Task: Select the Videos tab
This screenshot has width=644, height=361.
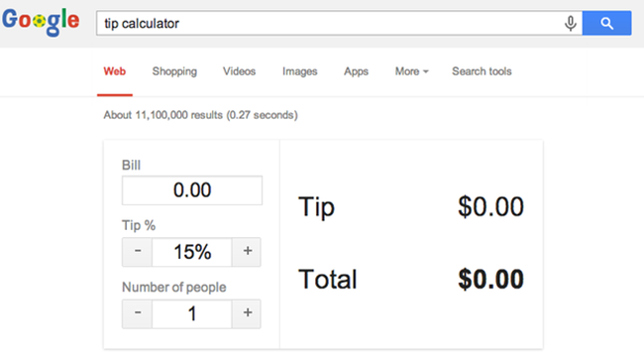Action: [x=239, y=71]
